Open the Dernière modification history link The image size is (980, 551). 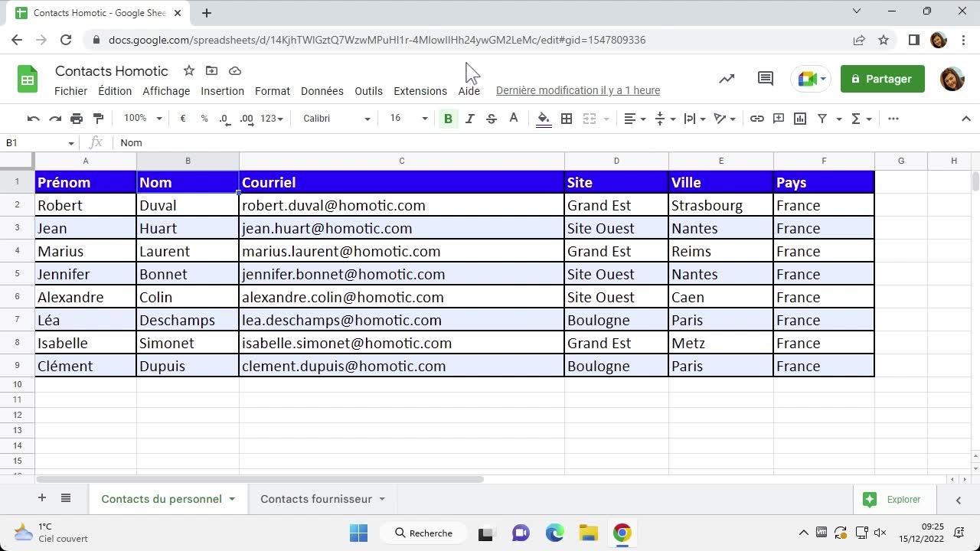click(x=577, y=91)
